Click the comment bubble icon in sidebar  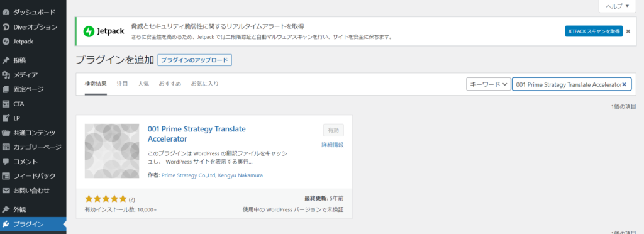coord(6,161)
